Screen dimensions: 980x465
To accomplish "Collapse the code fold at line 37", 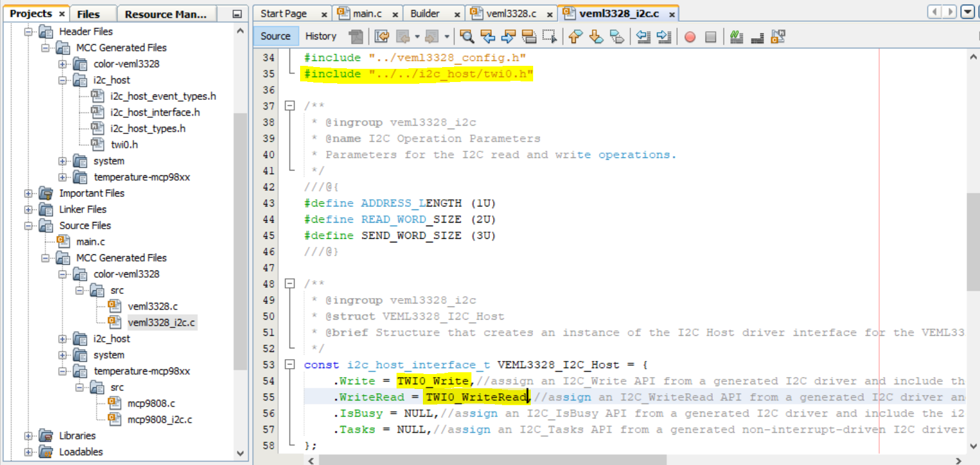I will click(290, 106).
